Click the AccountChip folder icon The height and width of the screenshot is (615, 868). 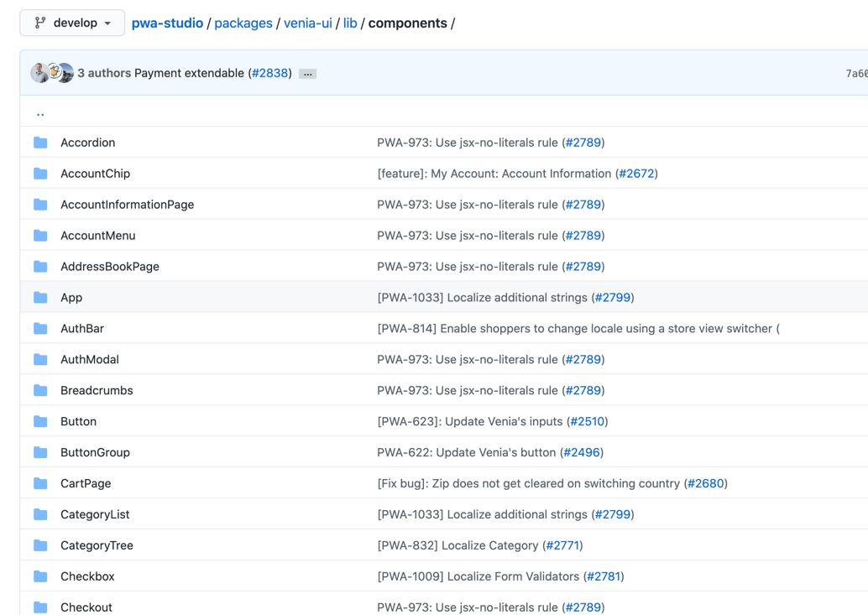pos(40,174)
